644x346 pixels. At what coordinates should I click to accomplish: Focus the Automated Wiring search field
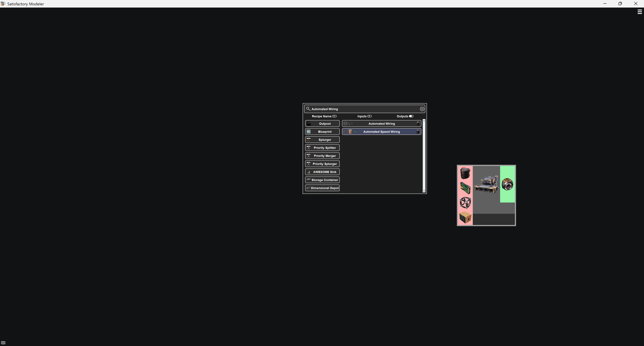[x=364, y=109]
